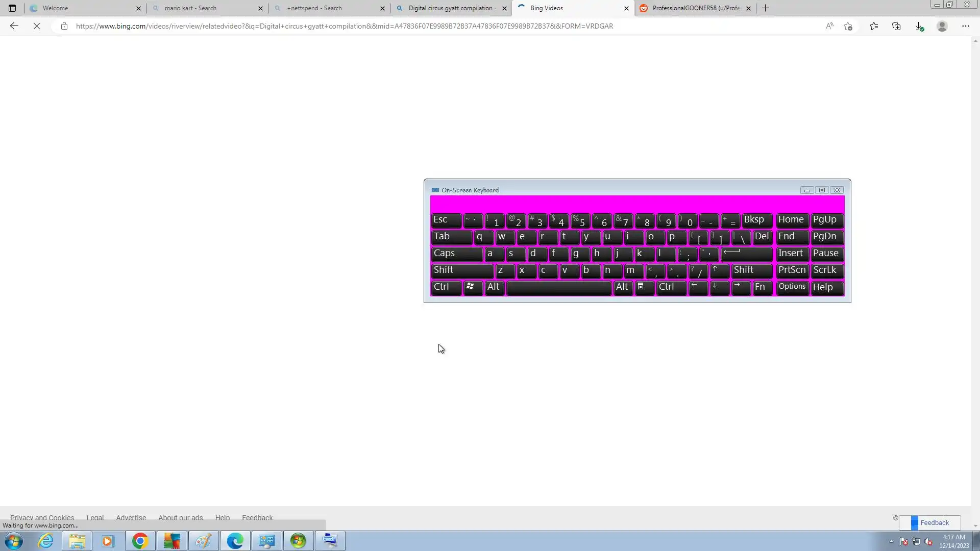
Task: Open Google Chrome from the taskbar
Action: pos(140,541)
